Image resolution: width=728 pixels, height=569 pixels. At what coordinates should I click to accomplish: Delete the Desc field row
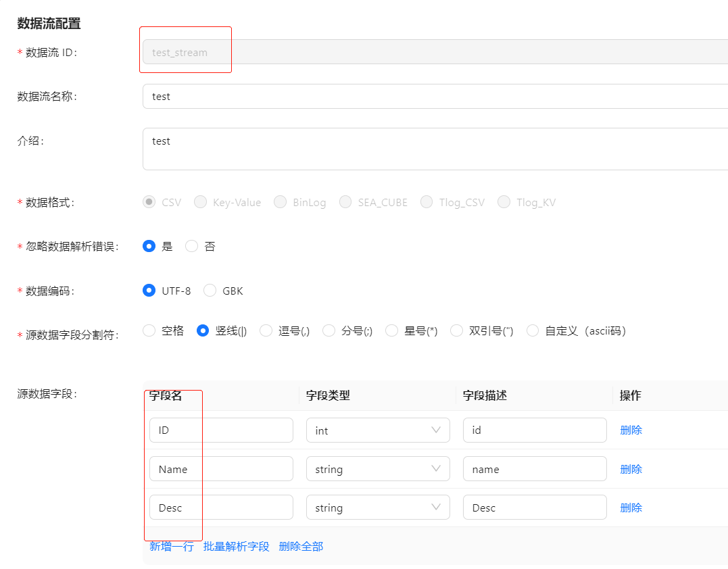coord(631,508)
